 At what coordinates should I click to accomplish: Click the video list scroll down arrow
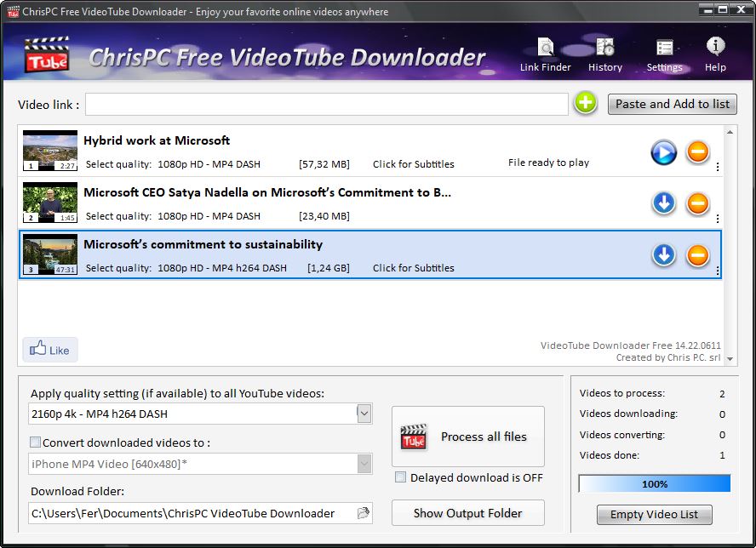pyautogui.click(x=730, y=358)
